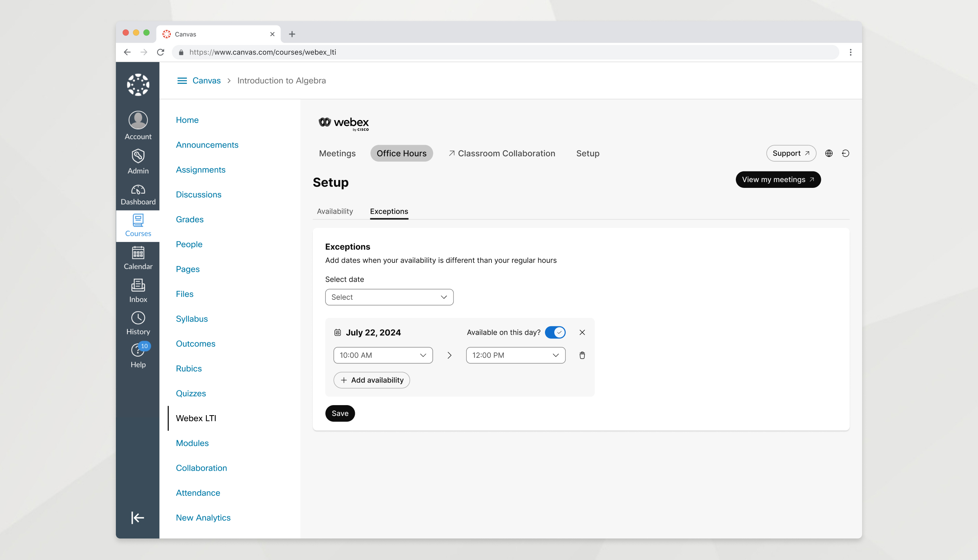This screenshot has height=560, width=978.
Task: Click the Add availability button
Action: [372, 380]
